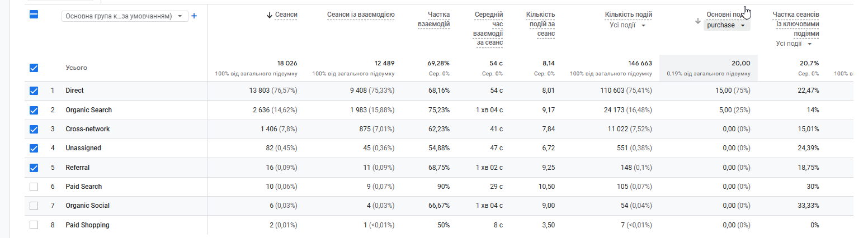Expand the Усі події dropdown under Кількість подій

point(628,25)
